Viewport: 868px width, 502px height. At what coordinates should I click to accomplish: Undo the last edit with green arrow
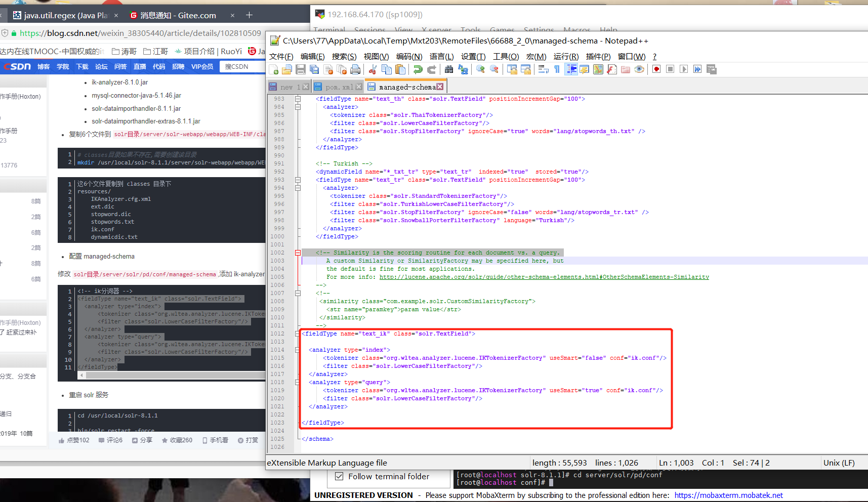[418, 69]
